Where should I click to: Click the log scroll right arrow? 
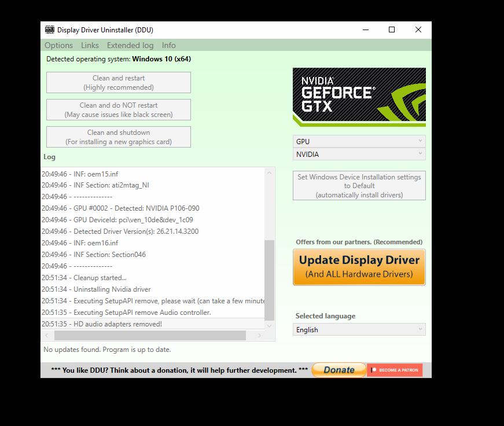259,335
